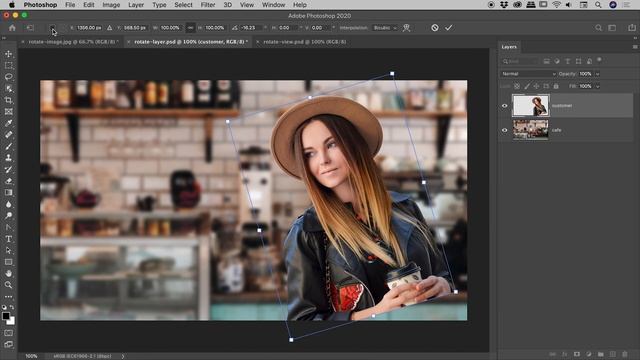The image size is (640, 360).
Task: Select the Gradient tool
Action: 8,192
